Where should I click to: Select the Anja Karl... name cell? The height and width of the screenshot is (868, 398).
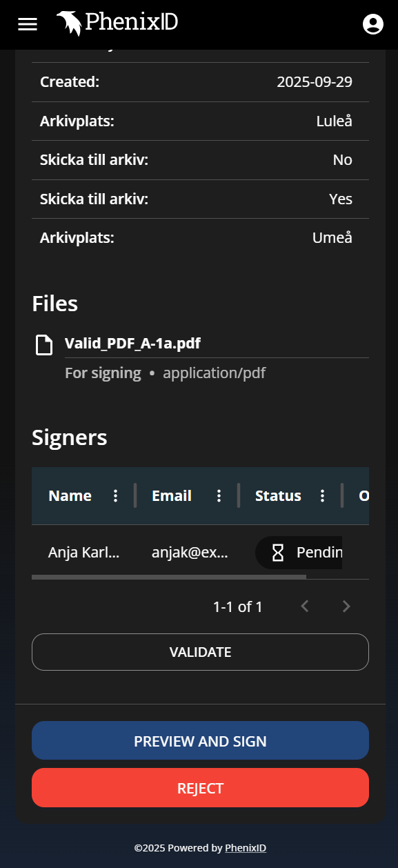pyautogui.click(x=83, y=552)
